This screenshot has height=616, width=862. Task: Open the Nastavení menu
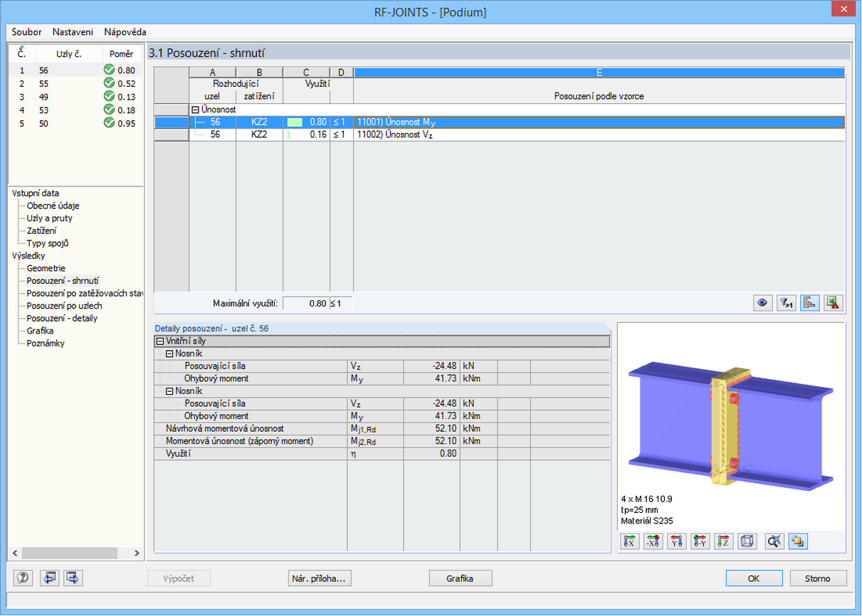[x=73, y=32]
